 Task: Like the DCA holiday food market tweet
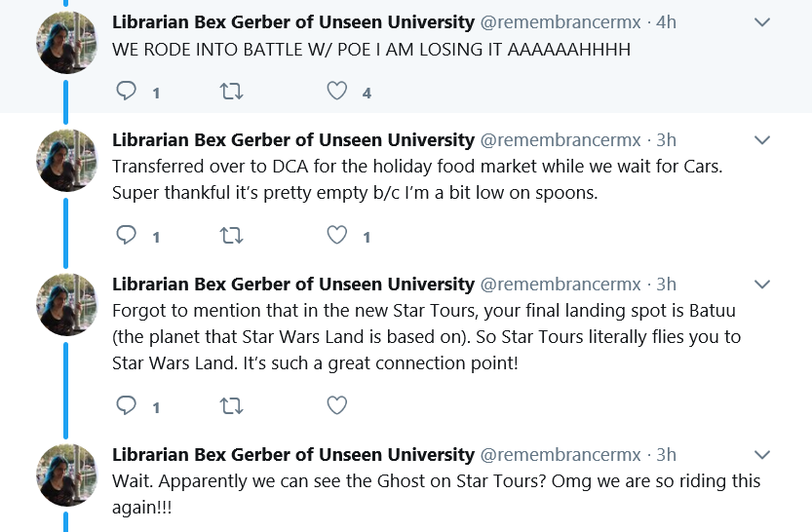tap(336, 236)
